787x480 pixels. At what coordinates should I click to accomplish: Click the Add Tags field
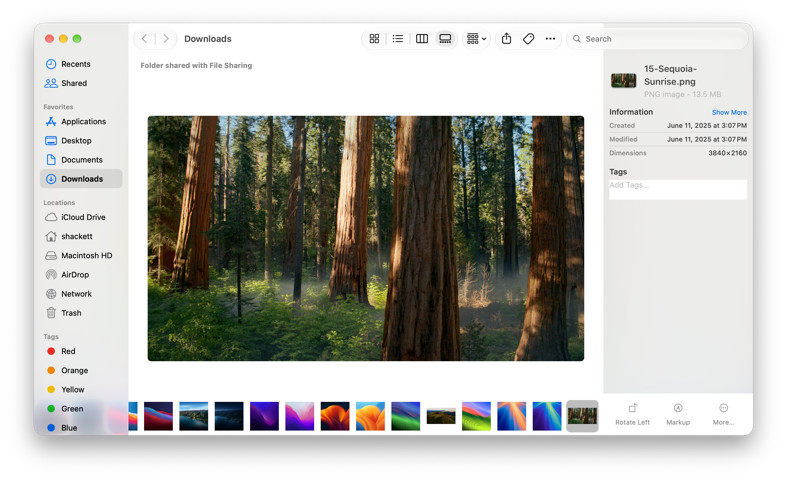[678, 190]
